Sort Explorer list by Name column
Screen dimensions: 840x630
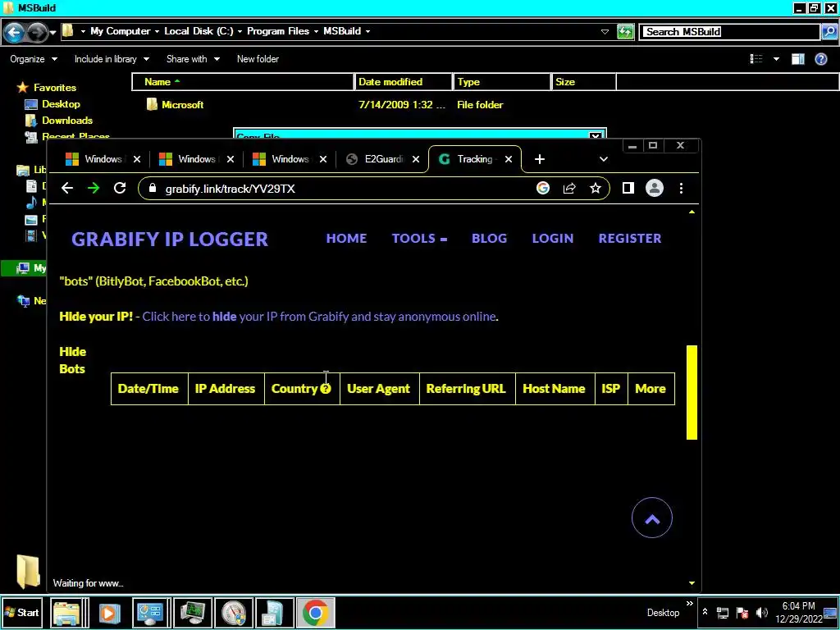[243, 82]
